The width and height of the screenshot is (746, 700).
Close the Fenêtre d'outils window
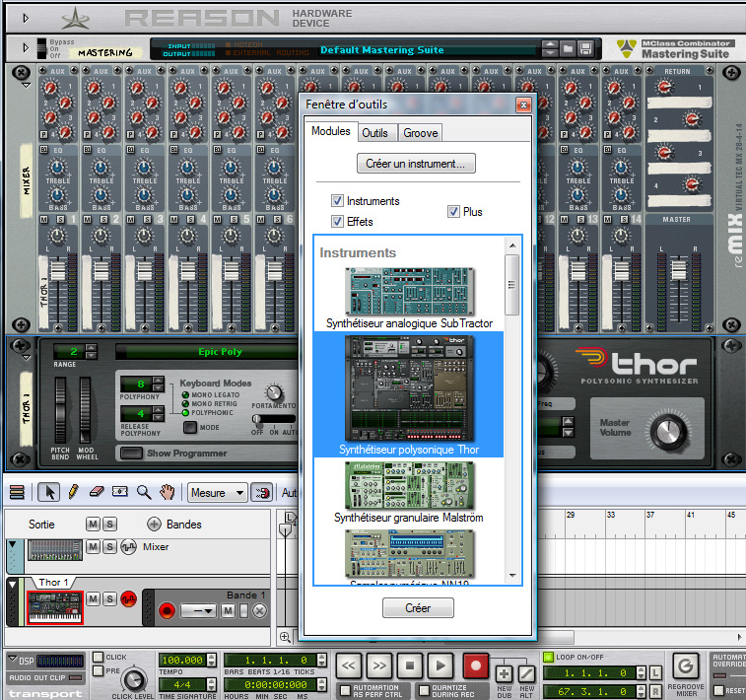click(x=523, y=105)
